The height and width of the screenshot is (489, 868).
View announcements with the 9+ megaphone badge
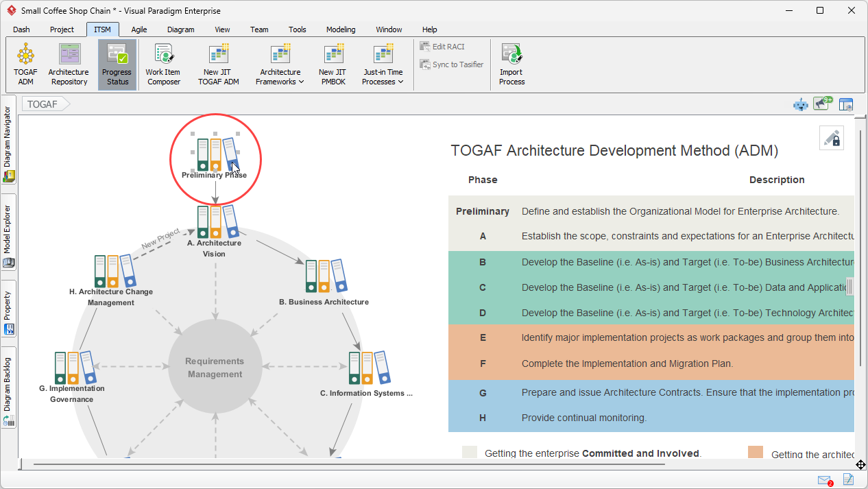(822, 104)
